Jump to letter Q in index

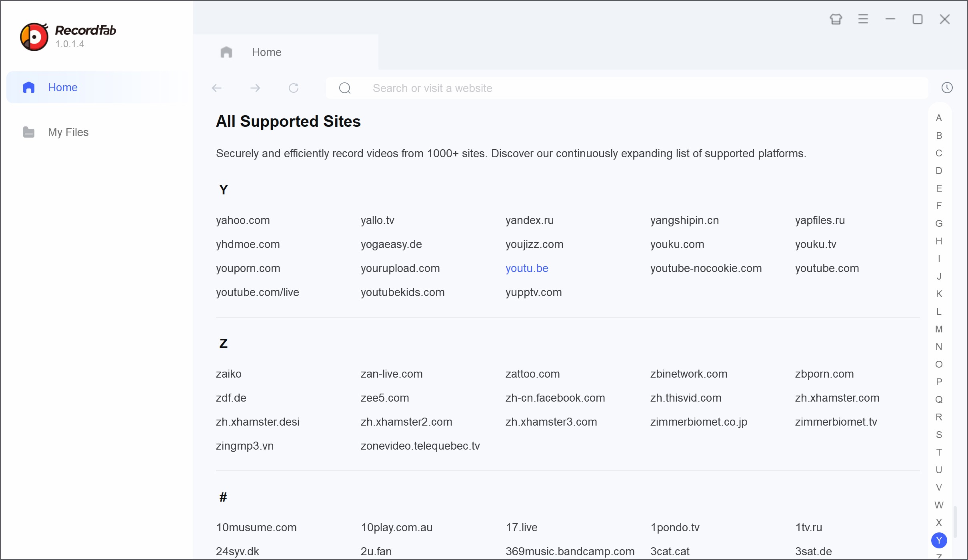pos(939,400)
